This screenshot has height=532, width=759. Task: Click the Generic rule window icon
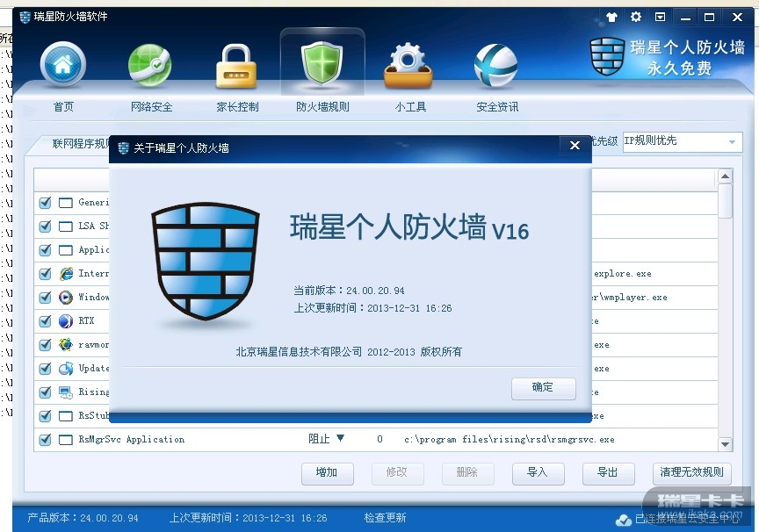[66, 203]
